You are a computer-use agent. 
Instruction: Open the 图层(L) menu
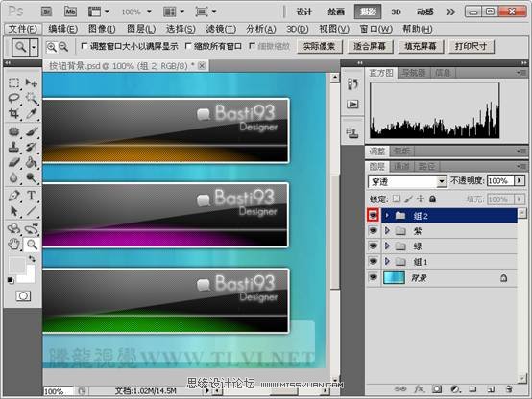[141, 29]
